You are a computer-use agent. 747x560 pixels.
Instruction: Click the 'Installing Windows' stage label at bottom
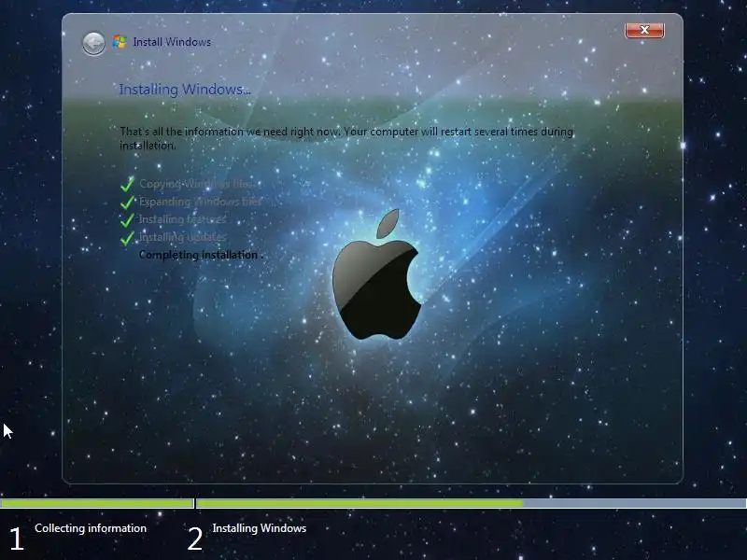tap(260, 528)
